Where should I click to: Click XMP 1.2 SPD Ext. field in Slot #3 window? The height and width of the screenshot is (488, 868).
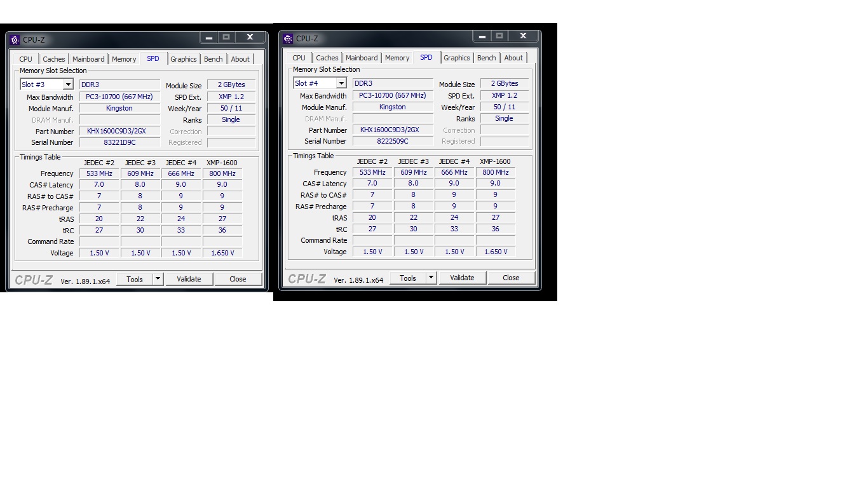coord(231,97)
